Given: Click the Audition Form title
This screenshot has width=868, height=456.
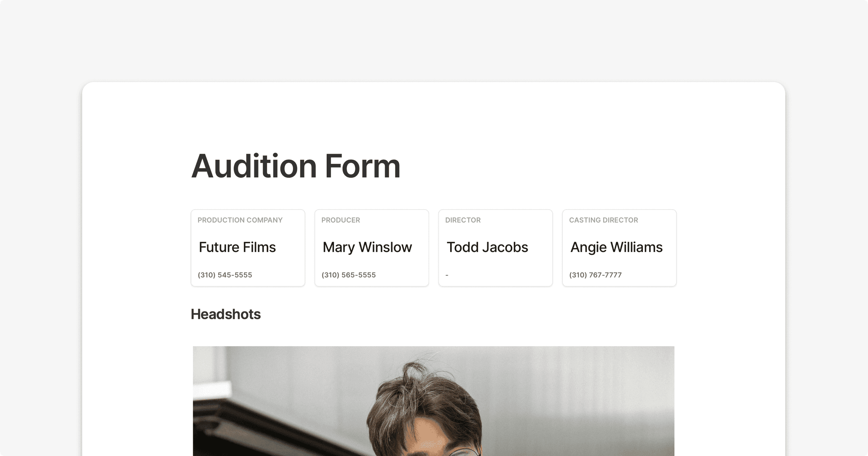Looking at the screenshot, I should coord(296,166).
